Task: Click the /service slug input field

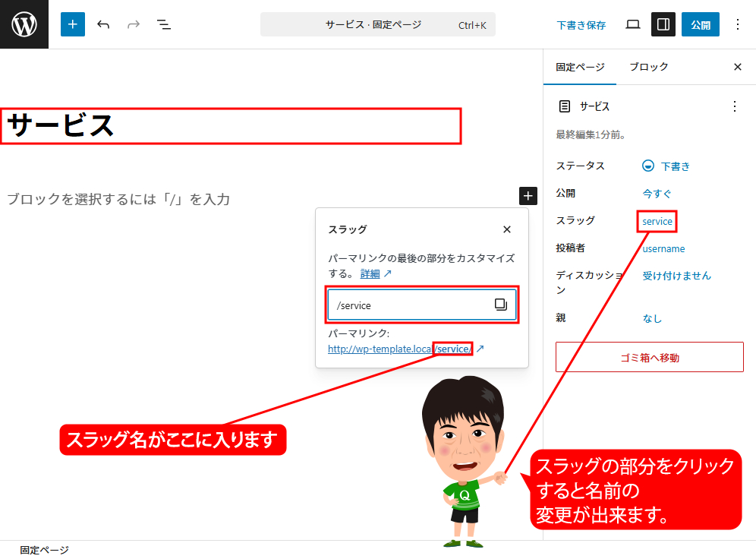Action: 410,305
